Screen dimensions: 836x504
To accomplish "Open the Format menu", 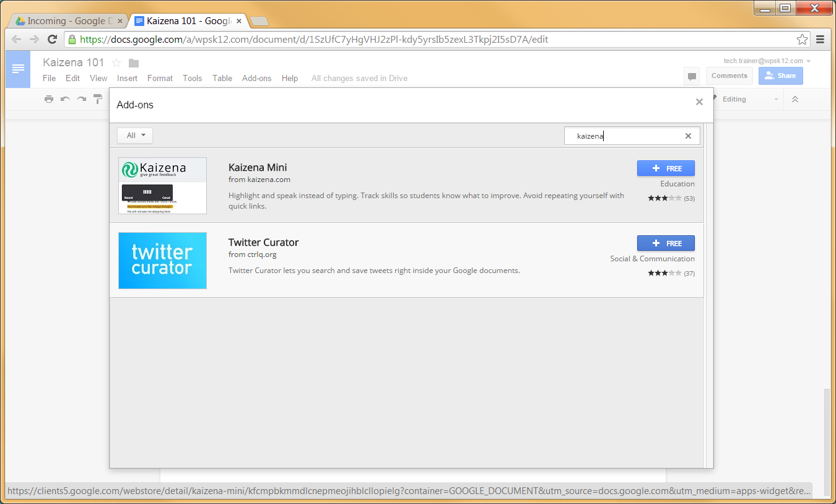I will coord(160,78).
